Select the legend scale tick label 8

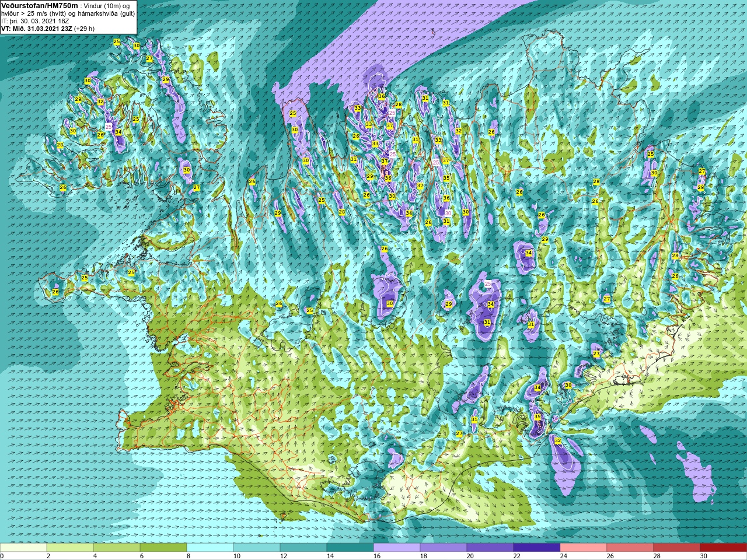(189, 556)
